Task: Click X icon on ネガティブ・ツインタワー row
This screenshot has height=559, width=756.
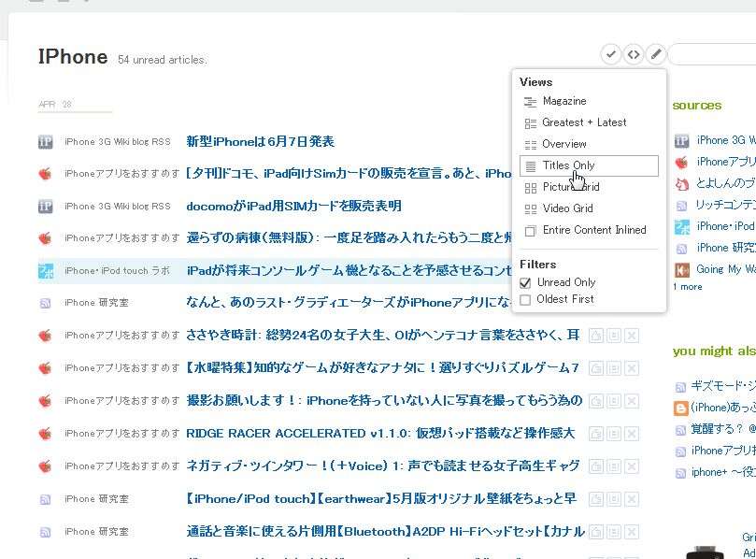Action: 632,466
